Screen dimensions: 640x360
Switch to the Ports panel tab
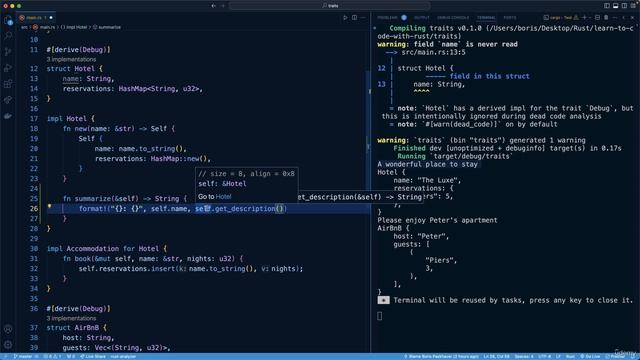pos(509,18)
